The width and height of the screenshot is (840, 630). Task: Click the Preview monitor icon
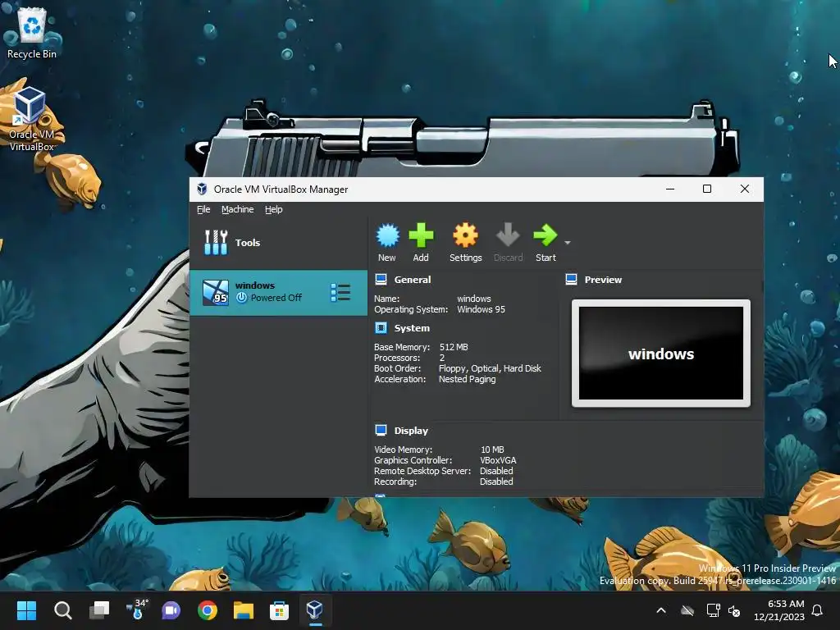[x=571, y=279]
